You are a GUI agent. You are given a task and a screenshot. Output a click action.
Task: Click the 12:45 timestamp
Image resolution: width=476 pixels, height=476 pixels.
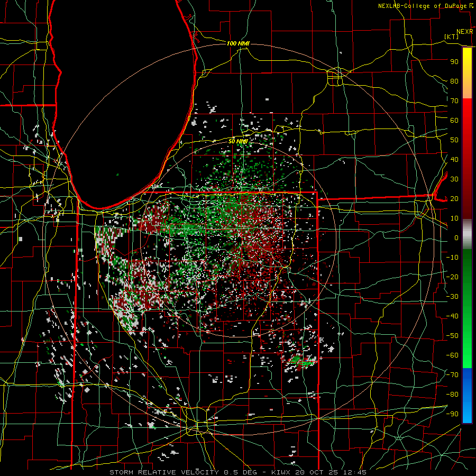[355, 472]
